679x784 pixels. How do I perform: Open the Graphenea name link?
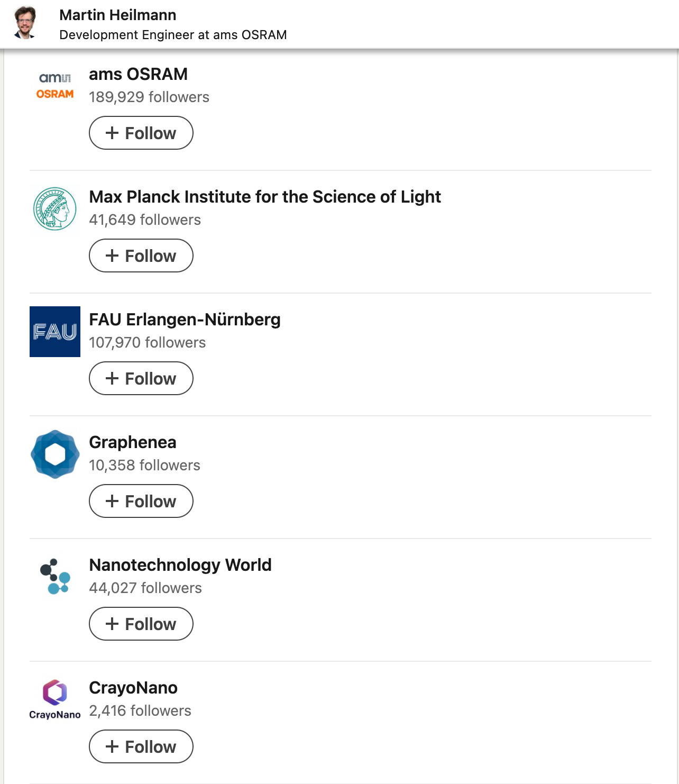coord(133,442)
